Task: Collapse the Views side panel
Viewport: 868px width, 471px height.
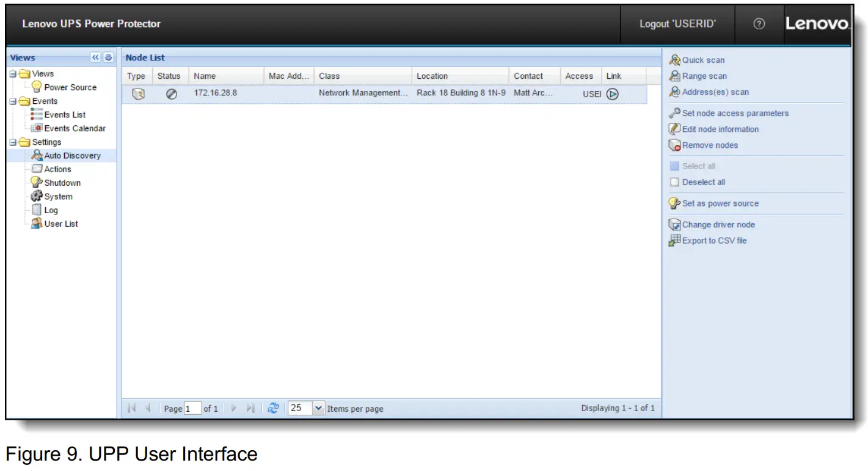Action: click(x=96, y=57)
